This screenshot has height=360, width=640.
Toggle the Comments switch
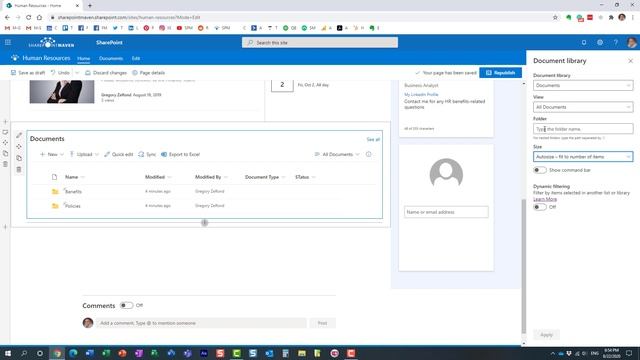[x=127, y=305]
